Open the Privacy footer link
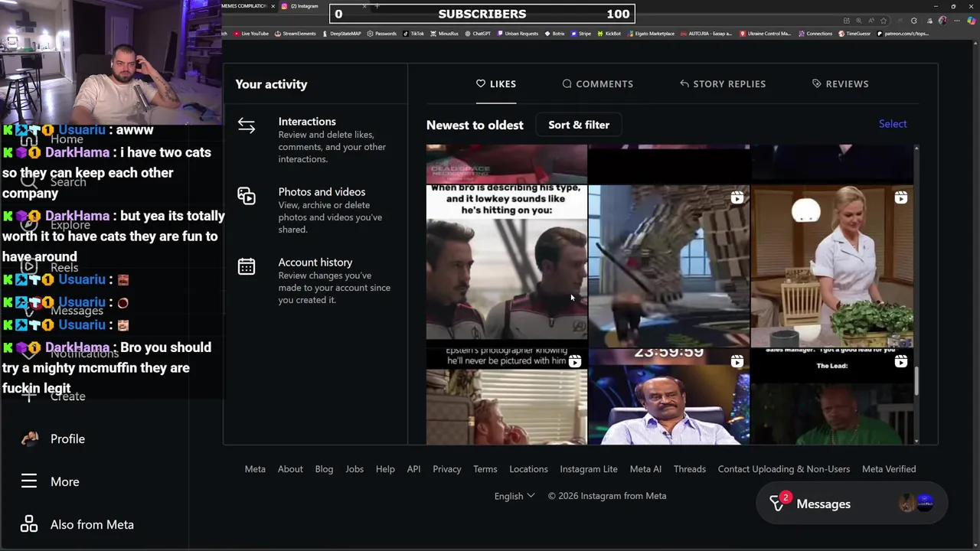The width and height of the screenshot is (980, 551). tap(447, 469)
